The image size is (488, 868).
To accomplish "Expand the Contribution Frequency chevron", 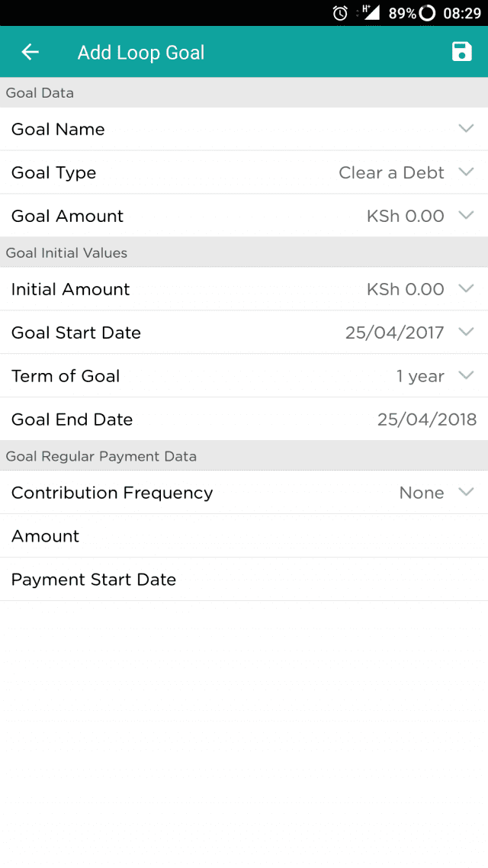I will [x=466, y=491].
